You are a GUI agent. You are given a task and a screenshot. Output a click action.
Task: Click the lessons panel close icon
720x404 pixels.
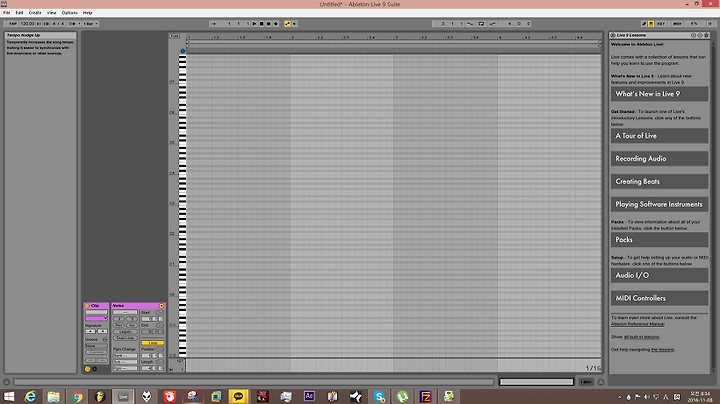[613, 35]
